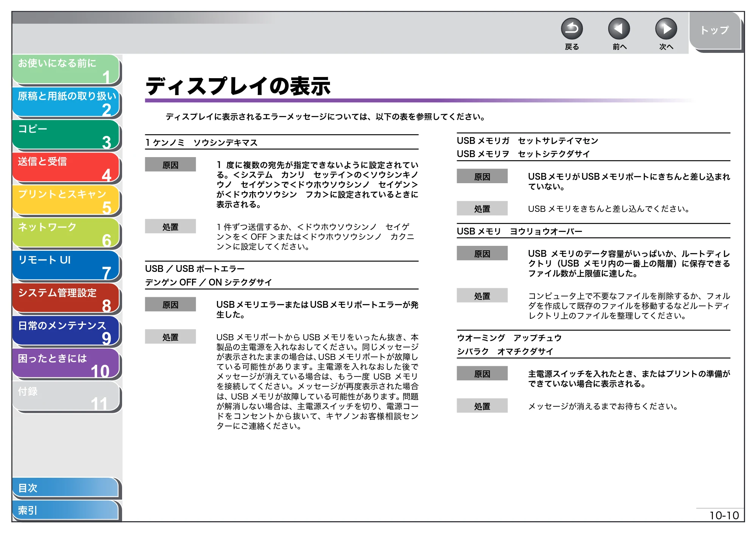Go to chapter 11 付録
This screenshot has height=534, width=756.
click(x=66, y=397)
